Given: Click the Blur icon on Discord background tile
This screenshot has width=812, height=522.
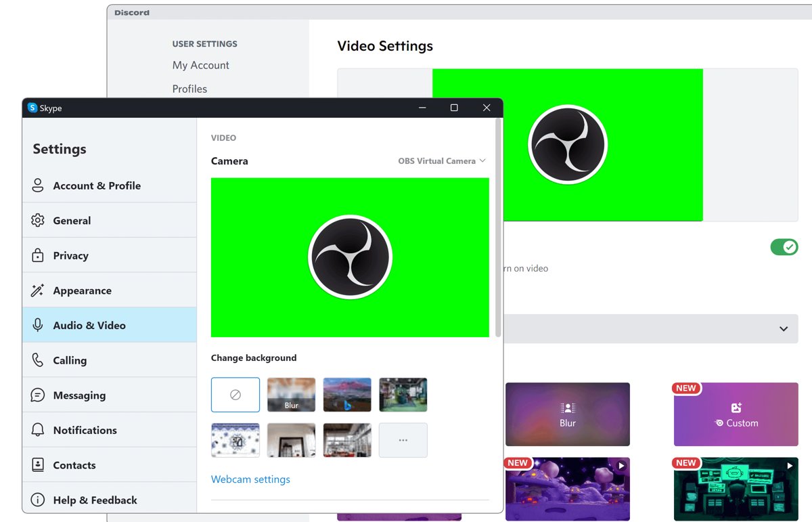Looking at the screenshot, I should (x=568, y=408).
